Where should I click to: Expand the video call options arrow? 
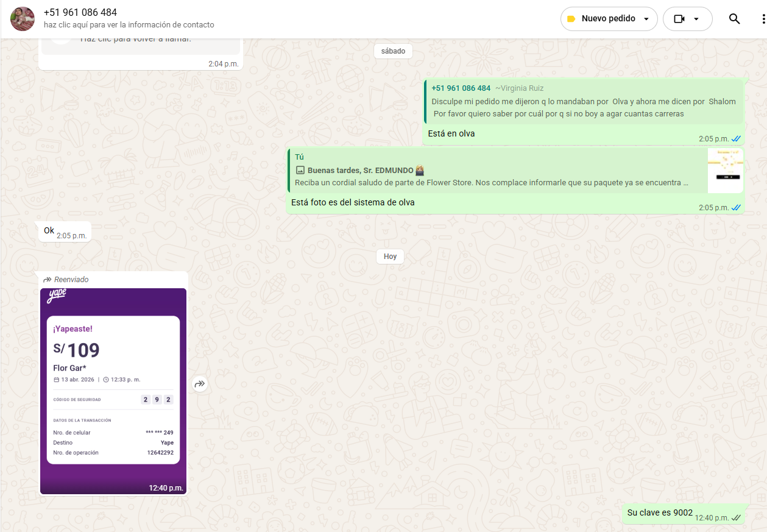click(x=696, y=19)
